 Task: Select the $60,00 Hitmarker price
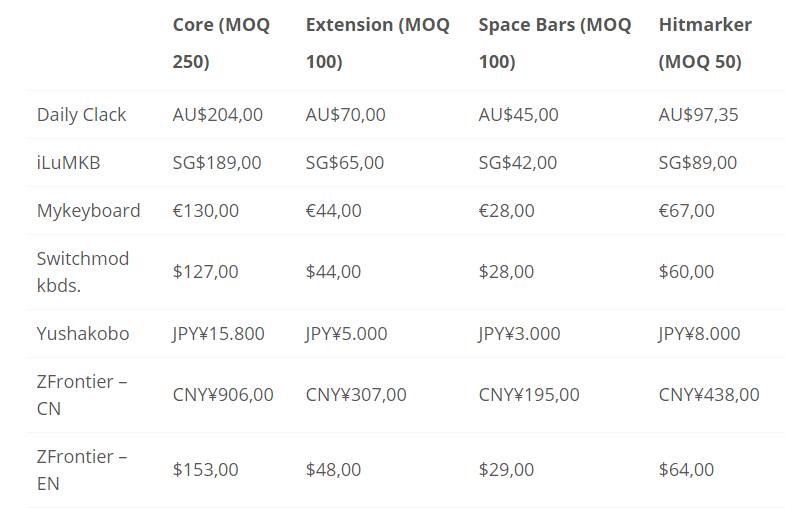pos(686,272)
